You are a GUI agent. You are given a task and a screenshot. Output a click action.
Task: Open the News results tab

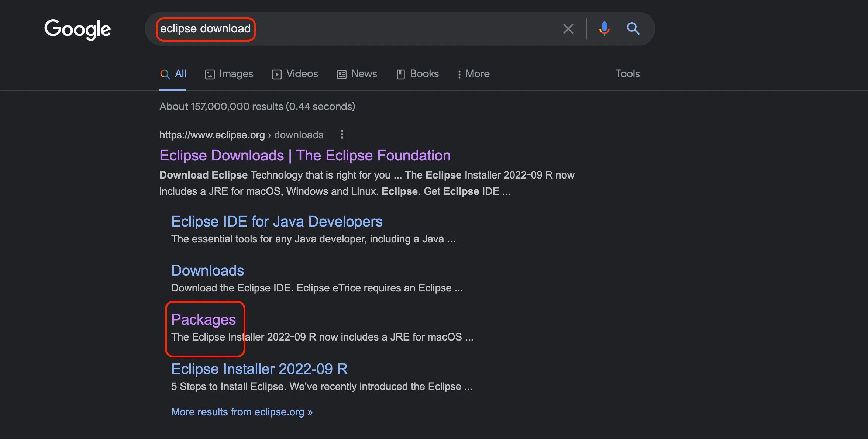coord(357,74)
